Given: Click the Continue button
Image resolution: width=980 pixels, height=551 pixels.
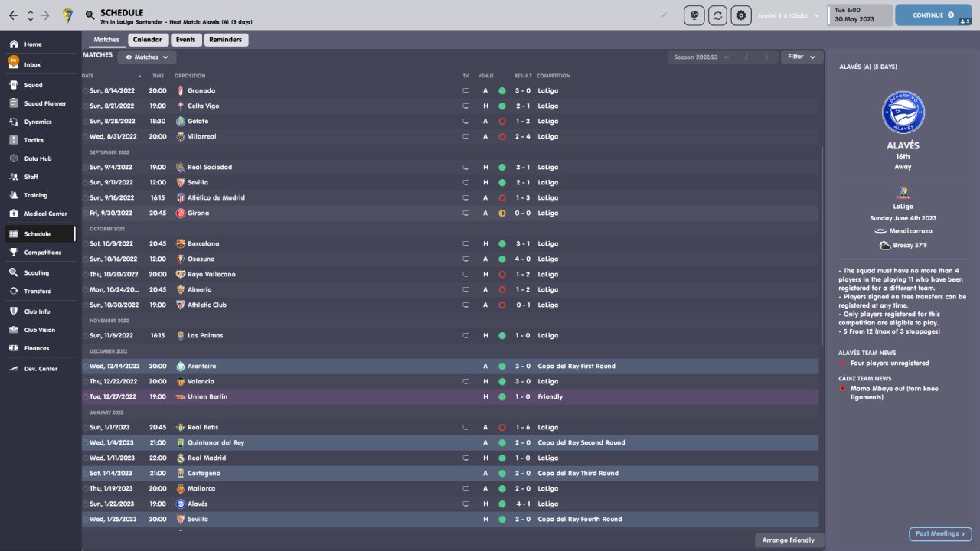Looking at the screenshot, I should click(933, 15).
